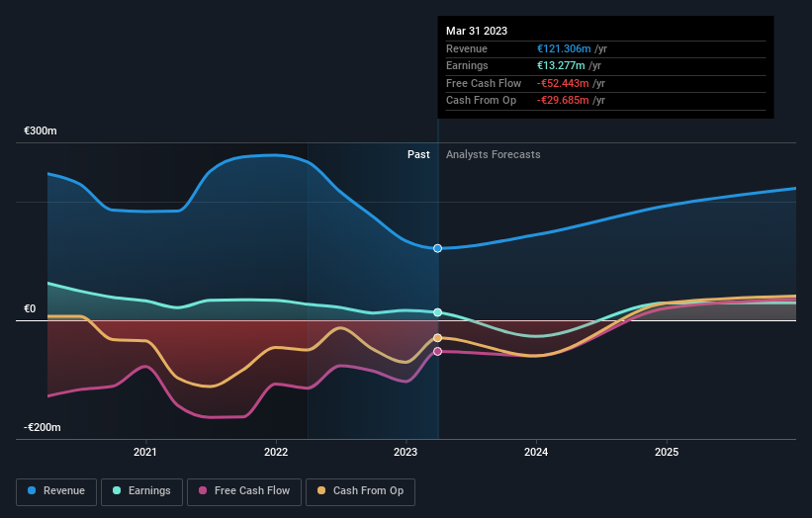Viewport: 812px width, 518px height.
Task: Click the 2025 x-axis label
Action: (x=667, y=452)
